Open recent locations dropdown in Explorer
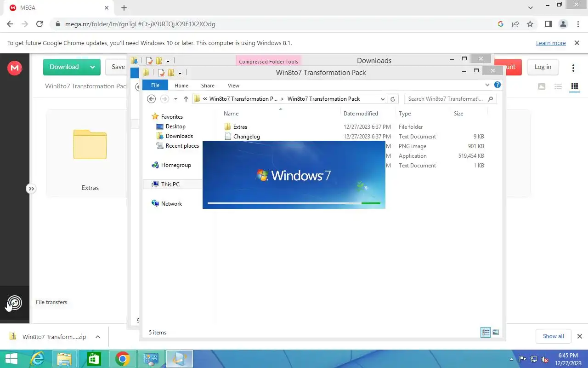The image size is (588, 368). (175, 99)
